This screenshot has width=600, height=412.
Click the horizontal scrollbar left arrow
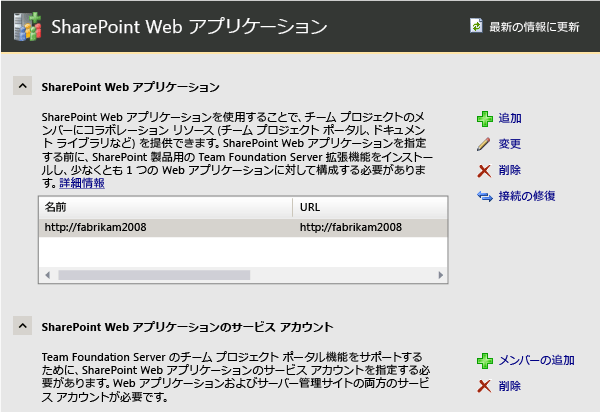[x=47, y=275]
